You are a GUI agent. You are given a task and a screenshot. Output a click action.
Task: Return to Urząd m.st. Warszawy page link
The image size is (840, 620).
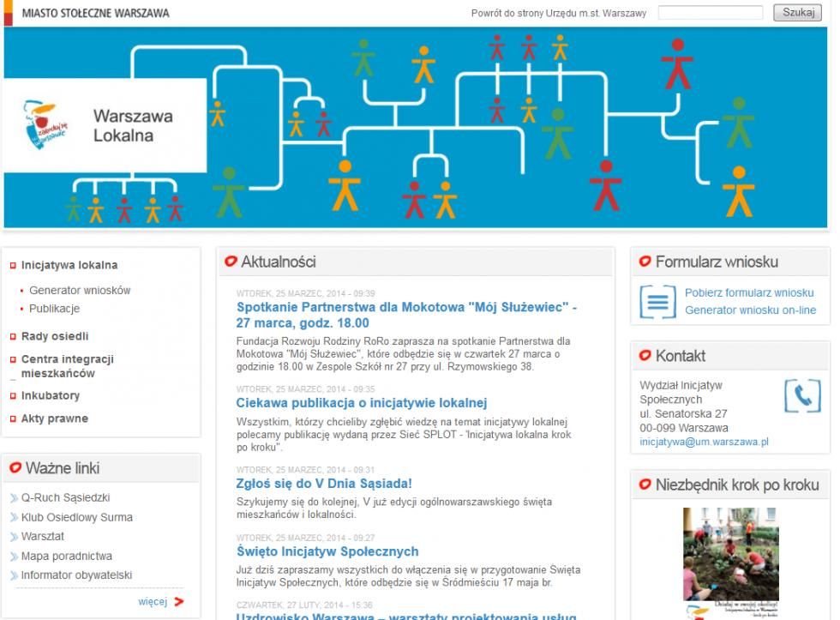click(x=558, y=14)
